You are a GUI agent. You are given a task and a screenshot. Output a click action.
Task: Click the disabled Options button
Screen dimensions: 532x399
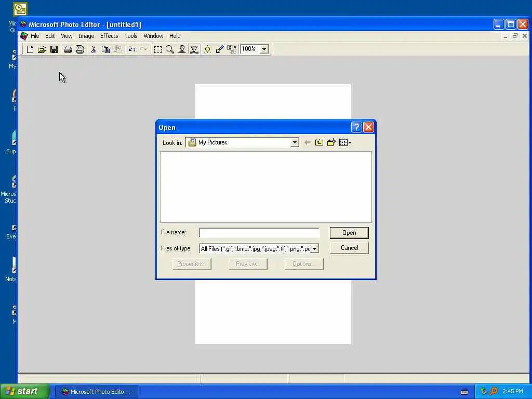[x=304, y=264]
